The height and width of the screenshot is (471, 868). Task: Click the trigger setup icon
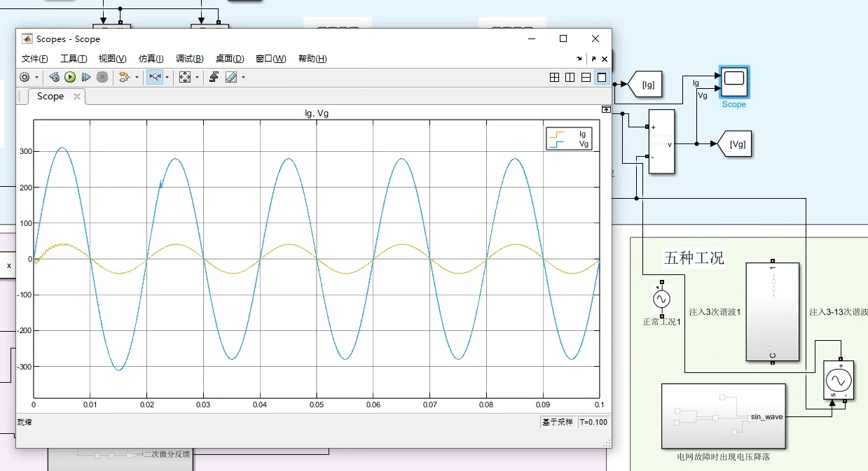coord(214,77)
